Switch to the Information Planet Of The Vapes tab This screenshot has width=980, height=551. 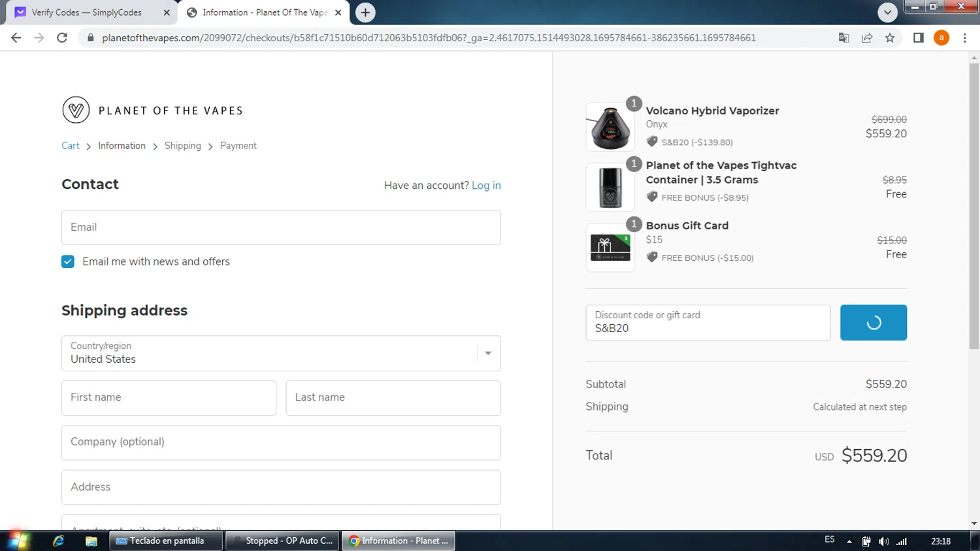(x=264, y=12)
